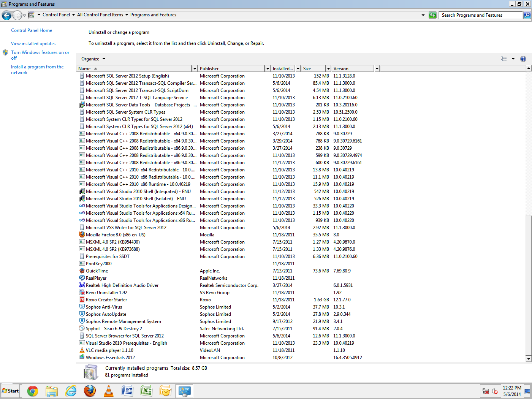This screenshot has width=532, height=399.
Task: Open Microsoft Excel from the taskbar
Action: tap(147, 391)
